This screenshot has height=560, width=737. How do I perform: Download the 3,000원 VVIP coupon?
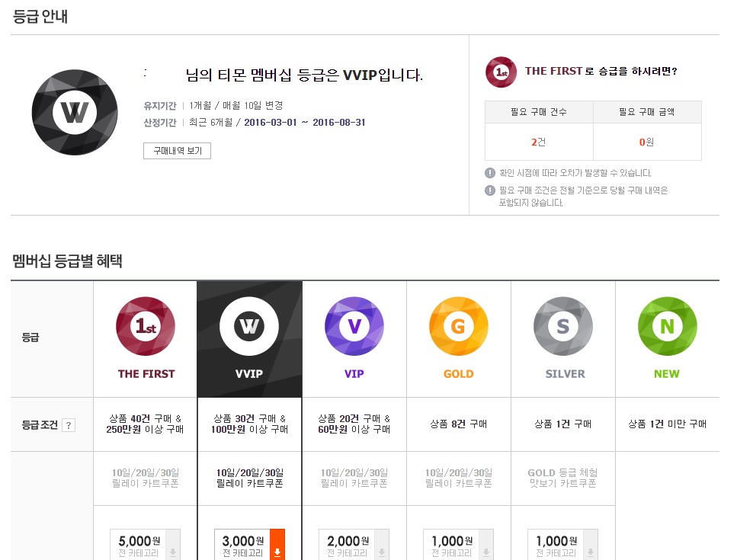click(x=277, y=546)
